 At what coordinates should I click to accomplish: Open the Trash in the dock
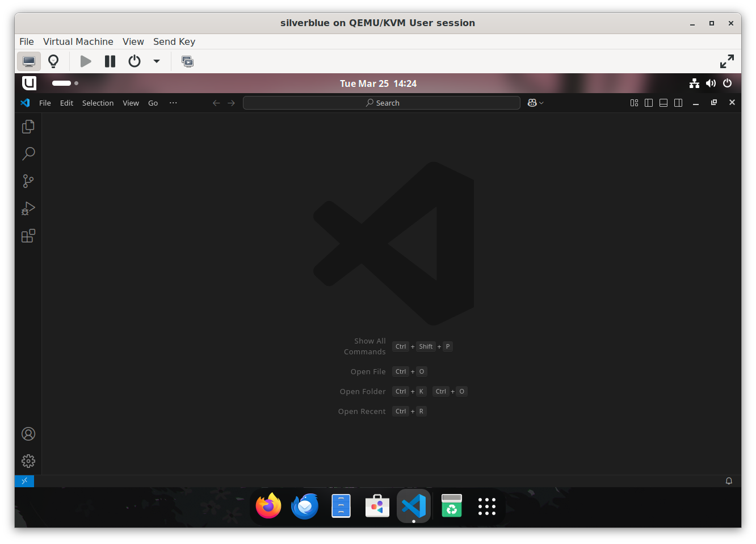point(452,506)
